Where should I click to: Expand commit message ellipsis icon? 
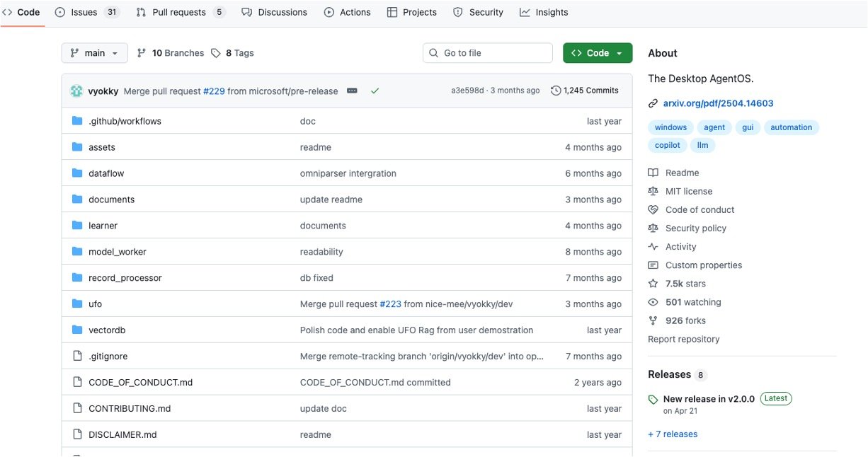tap(352, 91)
